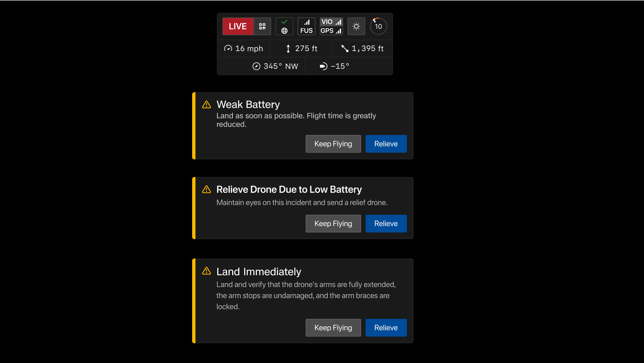Click the 1,395 ft distance readout
Screen dimensions: 644x363
pos(368,48)
